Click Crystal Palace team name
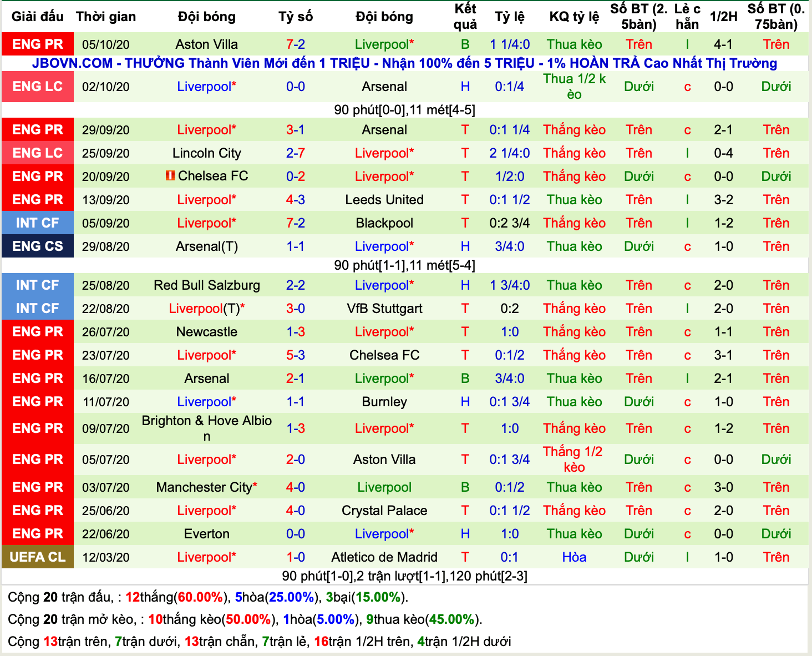Image resolution: width=812 pixels, height=656 pixels. [384, 511]
